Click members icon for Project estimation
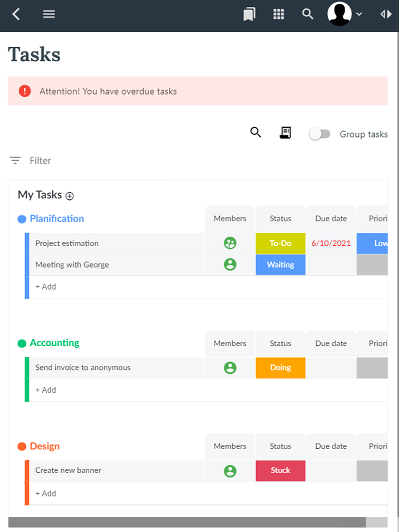 click(x=230, y=243)
